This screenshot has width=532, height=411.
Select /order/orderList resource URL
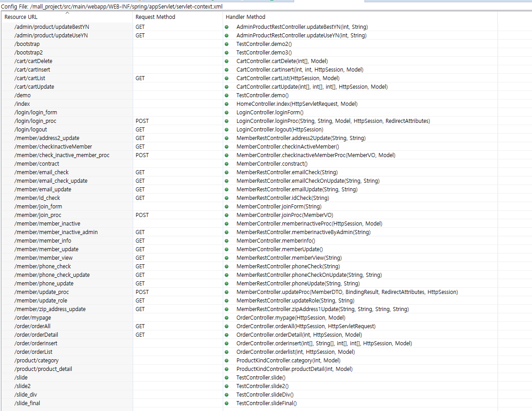(33, 352)
